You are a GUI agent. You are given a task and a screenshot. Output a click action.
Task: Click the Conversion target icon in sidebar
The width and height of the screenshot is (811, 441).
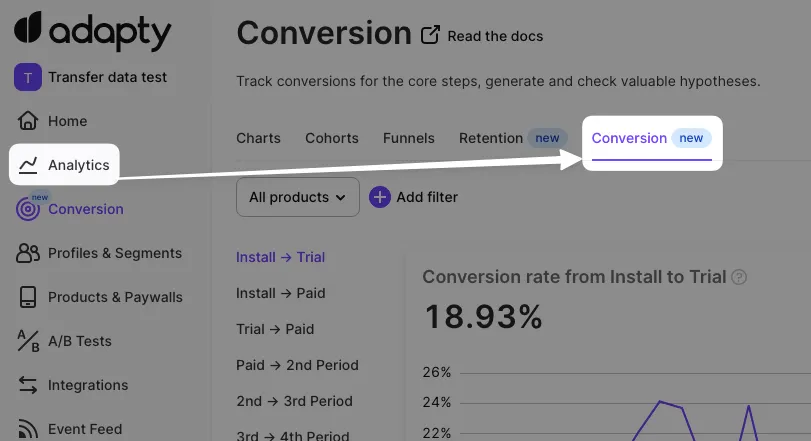[x=29, y=210]
